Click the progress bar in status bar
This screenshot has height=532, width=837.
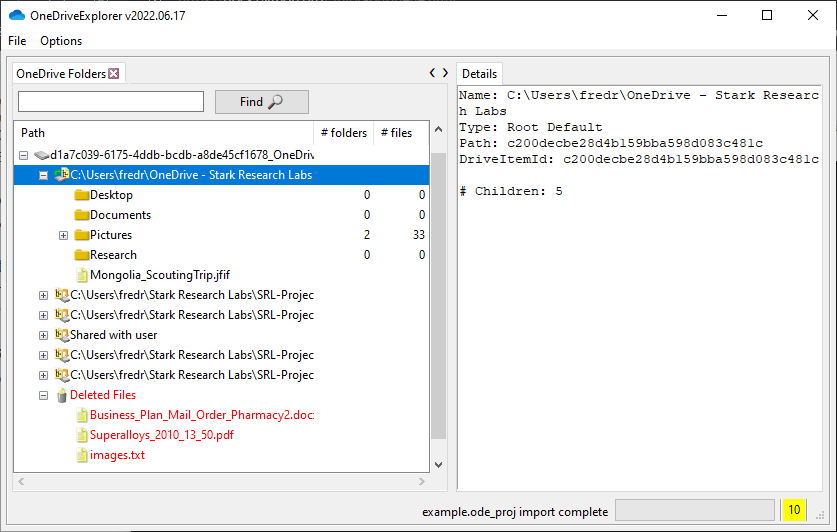point(695,510)
